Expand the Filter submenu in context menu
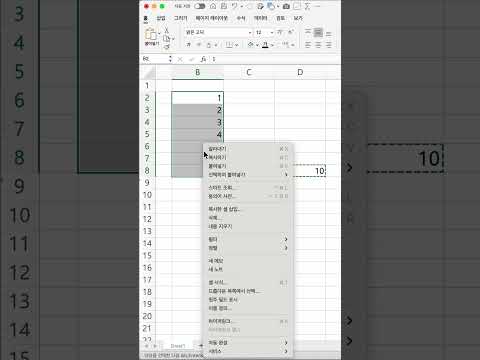The width and height of the screenshot is (480, 360). (248, 239)
